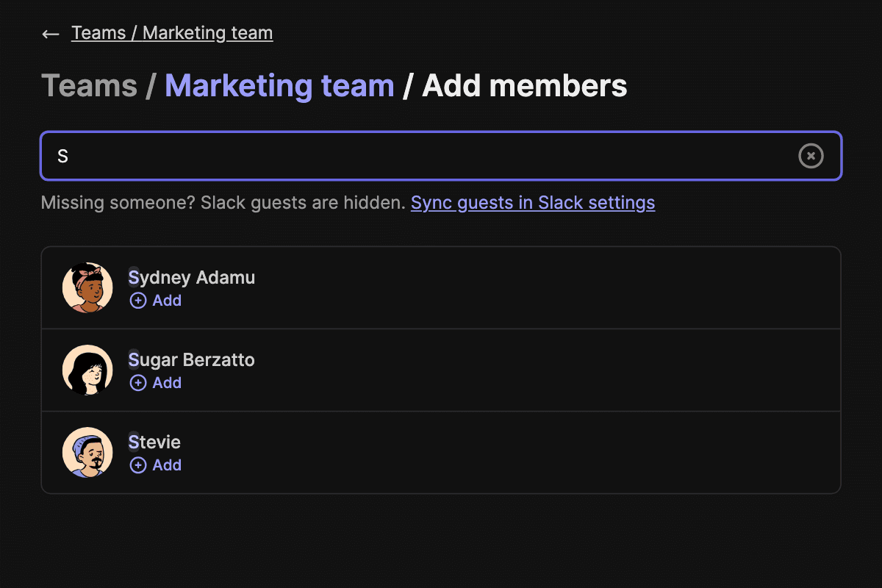882x588 pixels.
Task: Click Sydney Adamu's avatar
Action: pos(87,287)
